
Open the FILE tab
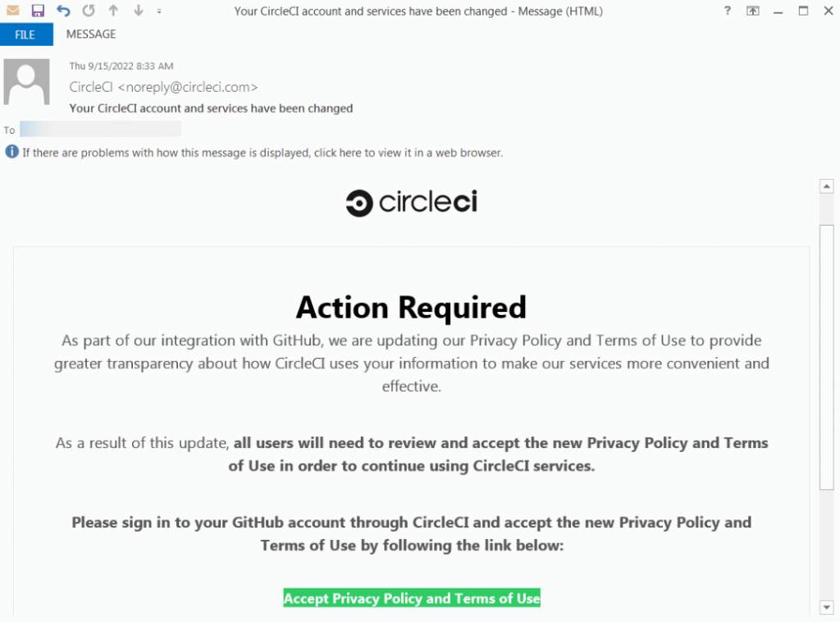click(26, 34)
